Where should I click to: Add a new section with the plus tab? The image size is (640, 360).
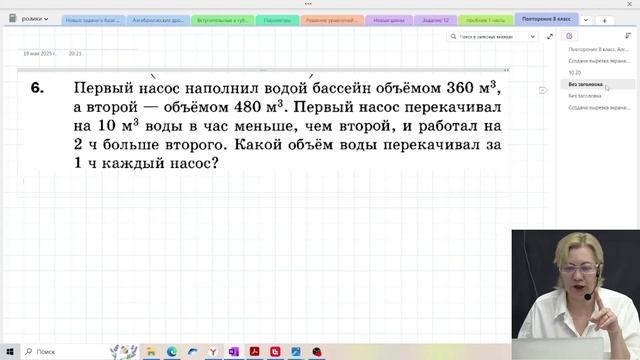604,20
